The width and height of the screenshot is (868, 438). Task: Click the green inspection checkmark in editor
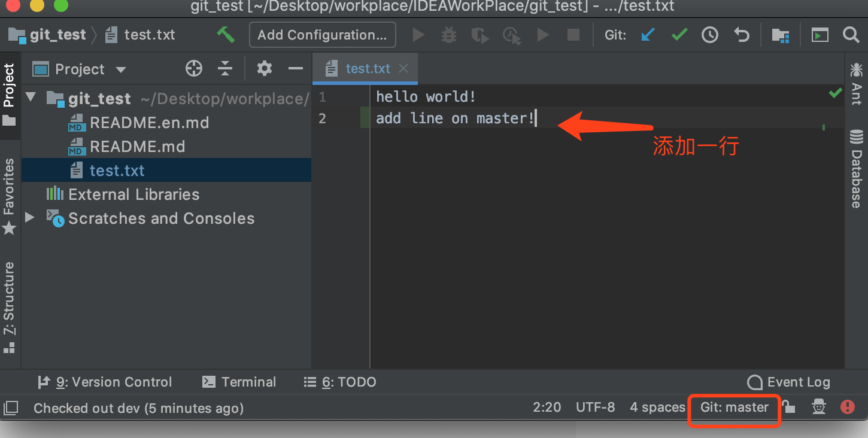pyautogui.click(x=836, y=94)
